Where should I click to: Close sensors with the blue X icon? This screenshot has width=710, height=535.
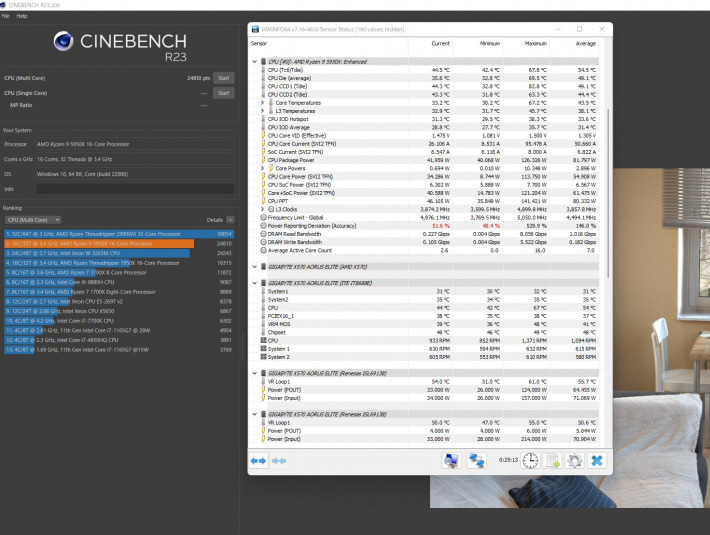(597, 460)
